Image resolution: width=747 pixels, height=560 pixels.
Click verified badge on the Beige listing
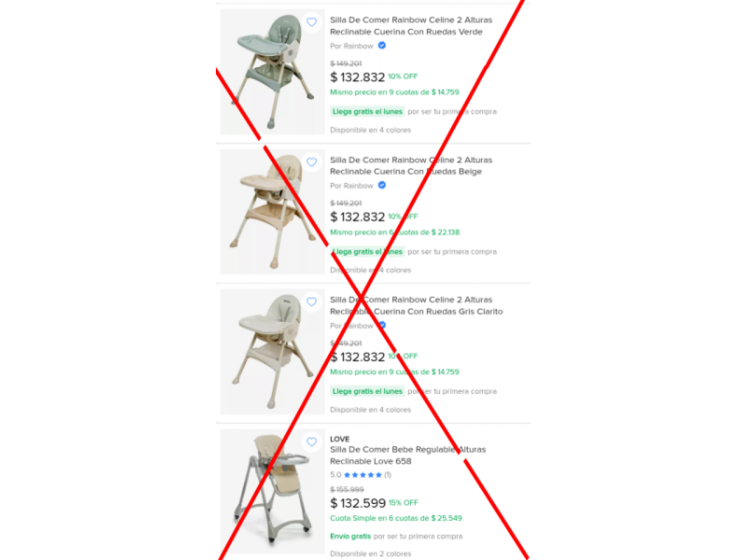[x=382, y=185]
